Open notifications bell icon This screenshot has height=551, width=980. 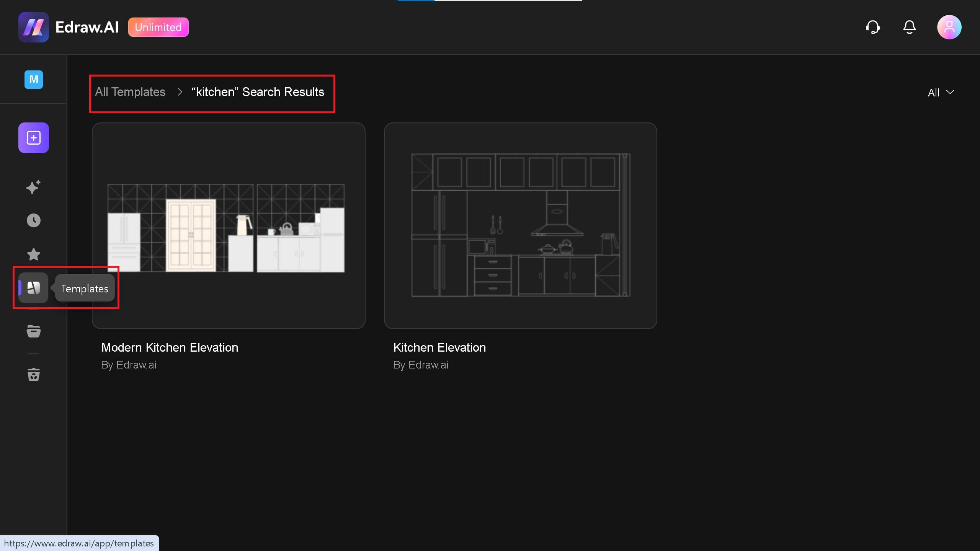tap(909, 27)
